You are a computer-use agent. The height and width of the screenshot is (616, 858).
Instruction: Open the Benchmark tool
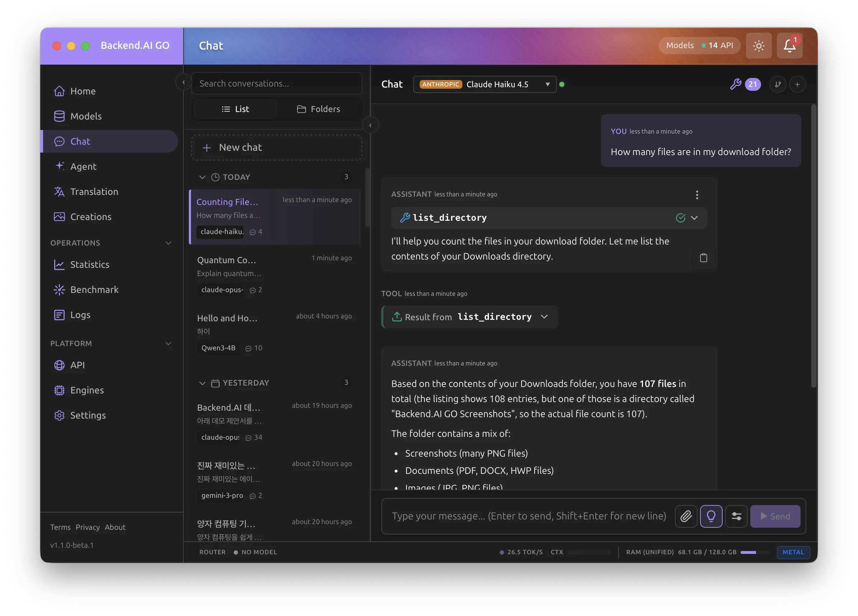coord(94,289)
